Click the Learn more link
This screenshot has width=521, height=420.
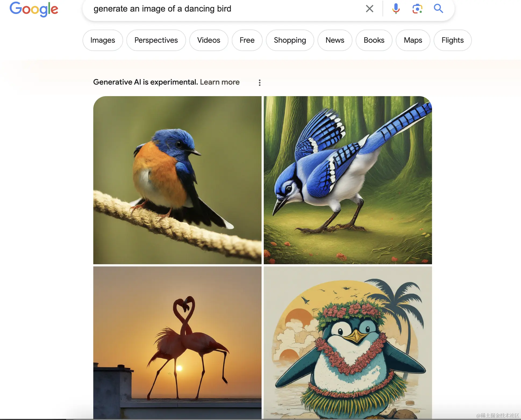(220, 82)
